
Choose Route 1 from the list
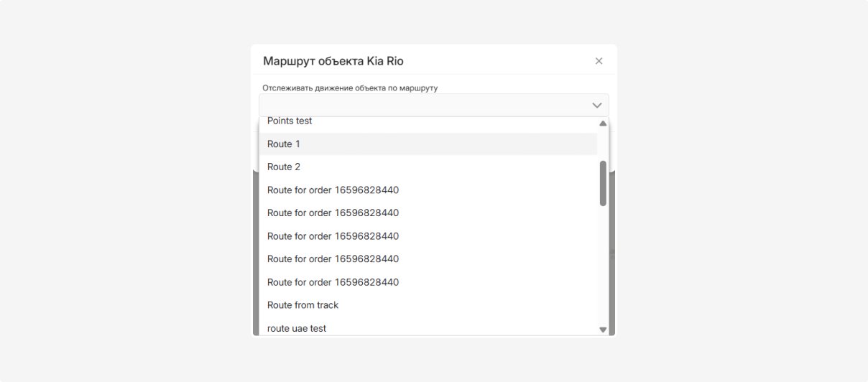point(284,144)
